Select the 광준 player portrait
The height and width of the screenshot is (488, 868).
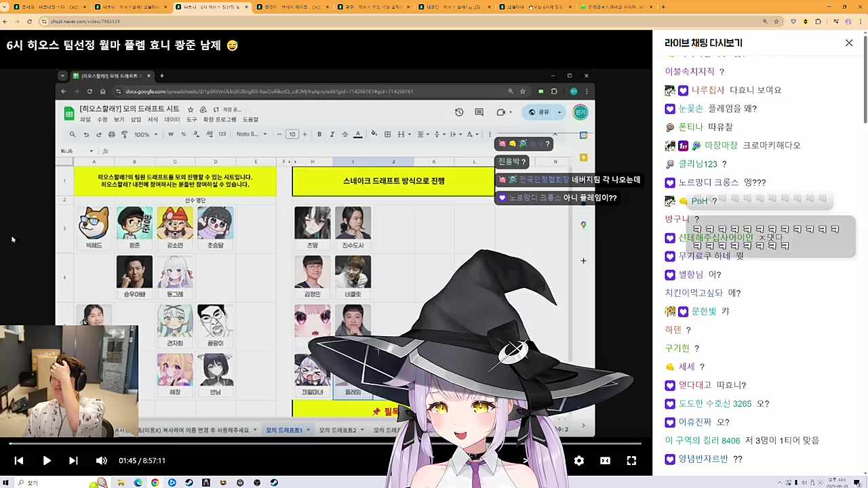pyautogui.click(x=134, y=224)
